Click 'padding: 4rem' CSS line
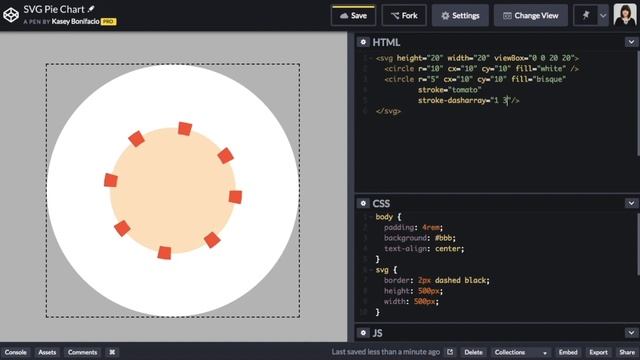 [413, 227]
